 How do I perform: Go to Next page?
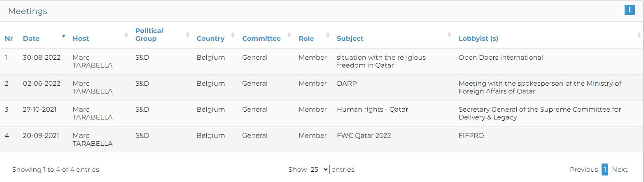(620, 169)
